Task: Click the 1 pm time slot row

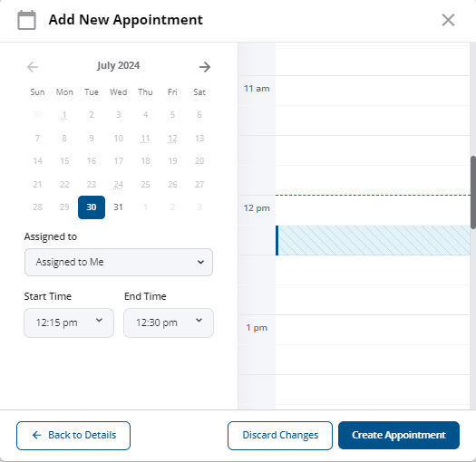Action: point(373,330)
